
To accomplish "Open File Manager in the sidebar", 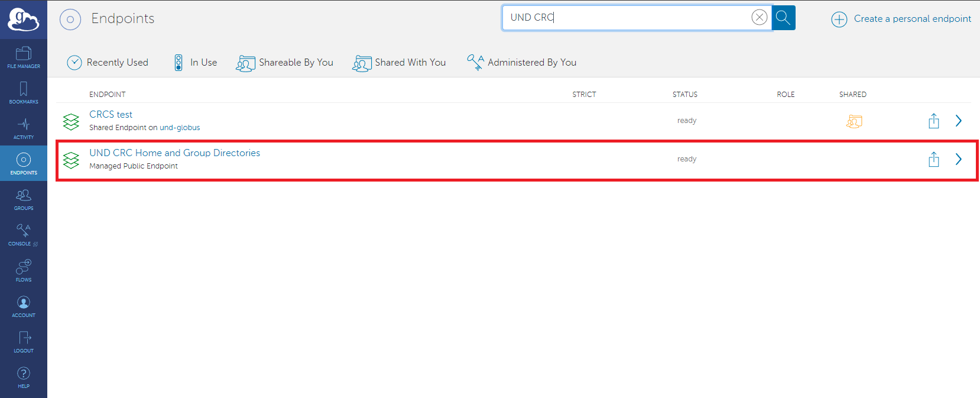I will coord(24,57).
